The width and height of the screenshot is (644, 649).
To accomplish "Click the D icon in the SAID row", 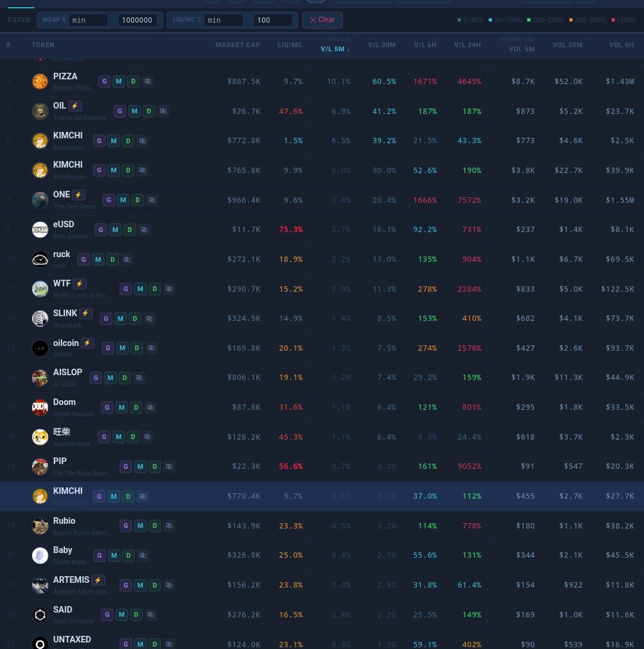I will (136, 614).
